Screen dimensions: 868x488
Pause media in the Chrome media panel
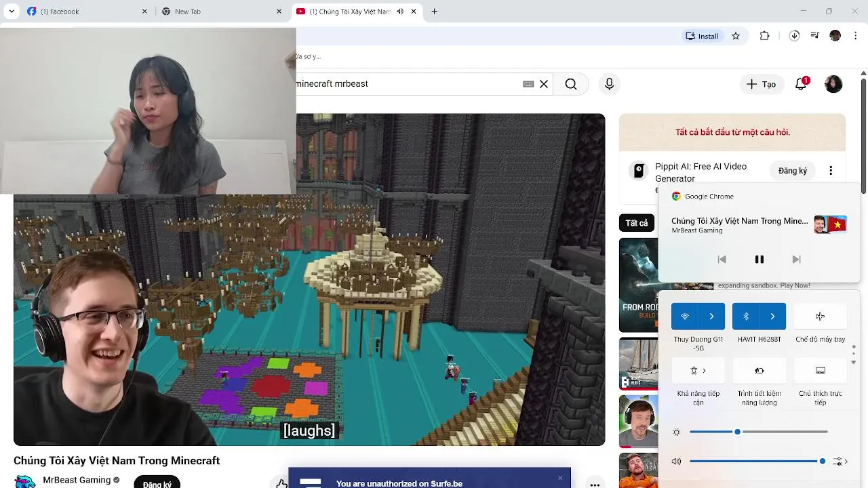tap(759, 260)
